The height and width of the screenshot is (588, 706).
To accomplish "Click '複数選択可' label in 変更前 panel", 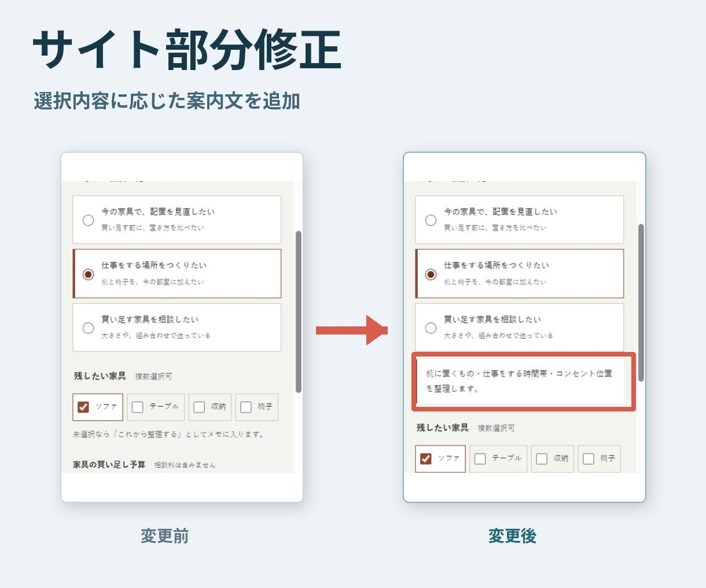I will click(153, 377).
